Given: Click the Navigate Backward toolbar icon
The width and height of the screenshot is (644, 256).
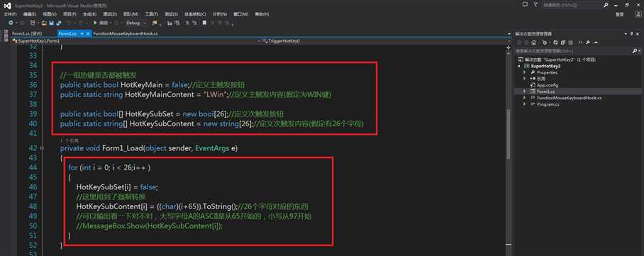Looking at the screenshot, I should click(11, 23).
